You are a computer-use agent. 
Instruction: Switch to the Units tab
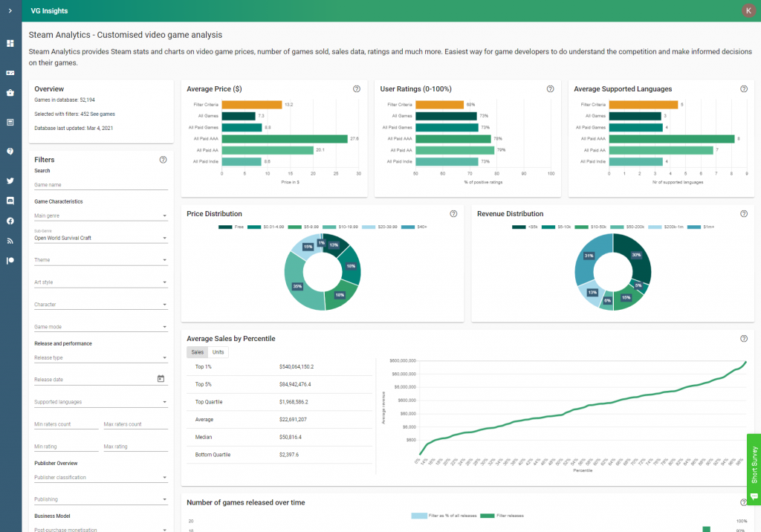pos(218,352)
